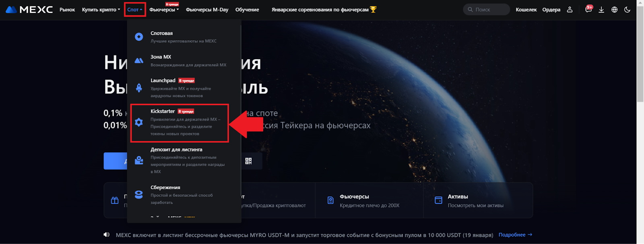Click 'Лучшие криптовалюты на MEXC' text
This screenshot has width=644, height=244.
click(184, 41)
